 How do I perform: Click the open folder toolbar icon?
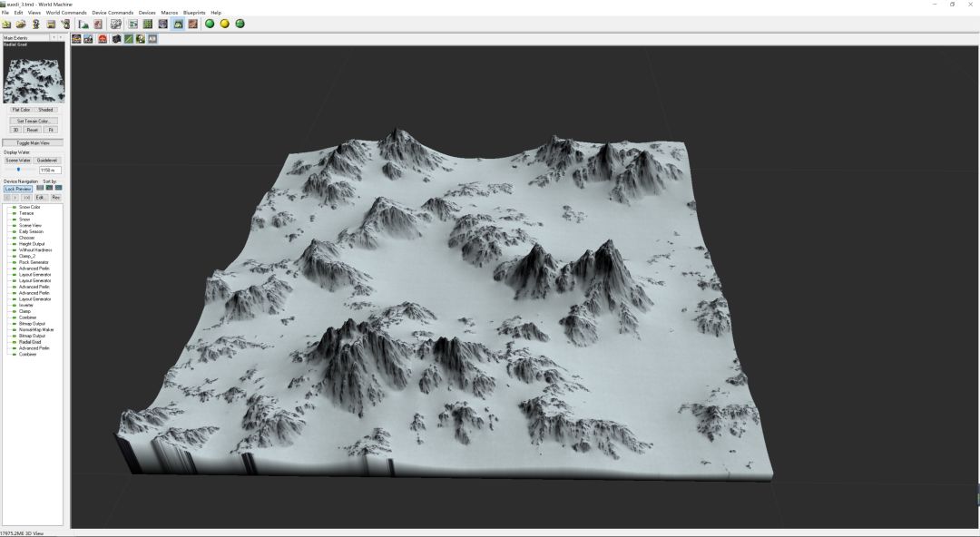(x=20, y=24)
